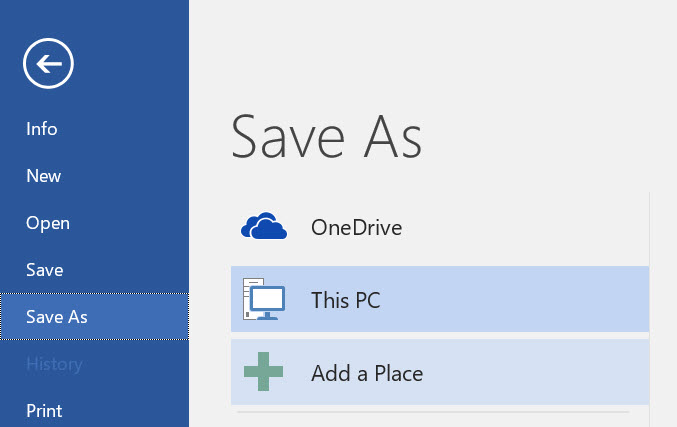This screenshot has height=427, width=677.
Task: Select the Add a Place label
Action: [367, 373]
